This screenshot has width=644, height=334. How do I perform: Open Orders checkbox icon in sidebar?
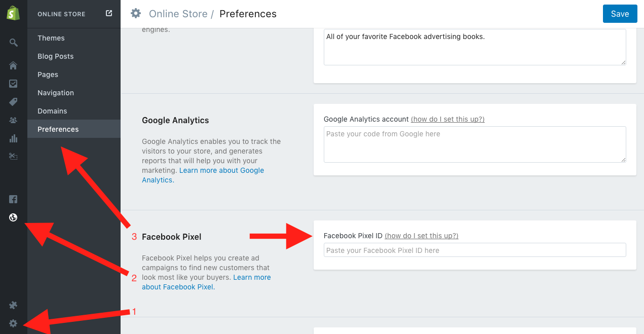(14, 84)
